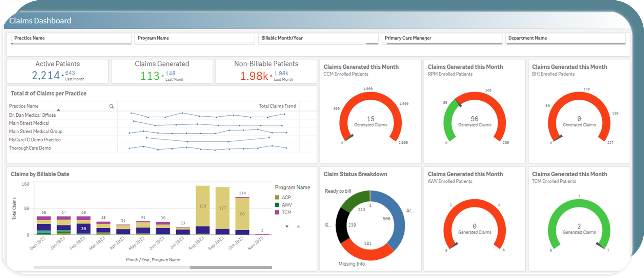Click the Practice Name column search icon
The height and width of the screenshot is (278, 644).
pos(112,106)
